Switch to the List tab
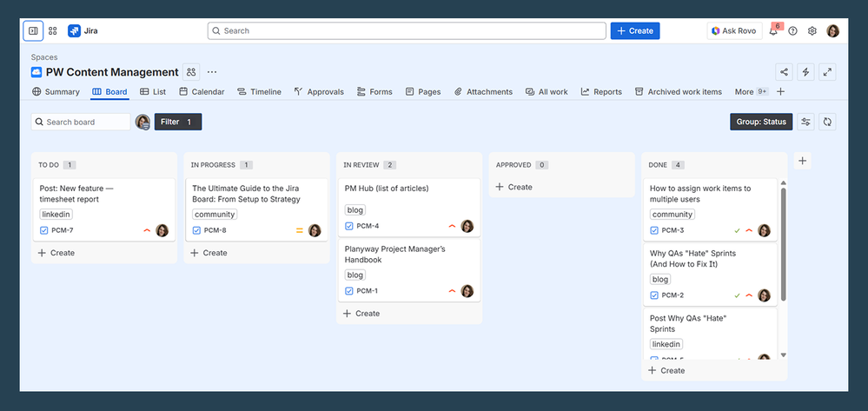The image size is (868, 411). tap(153, 92)
